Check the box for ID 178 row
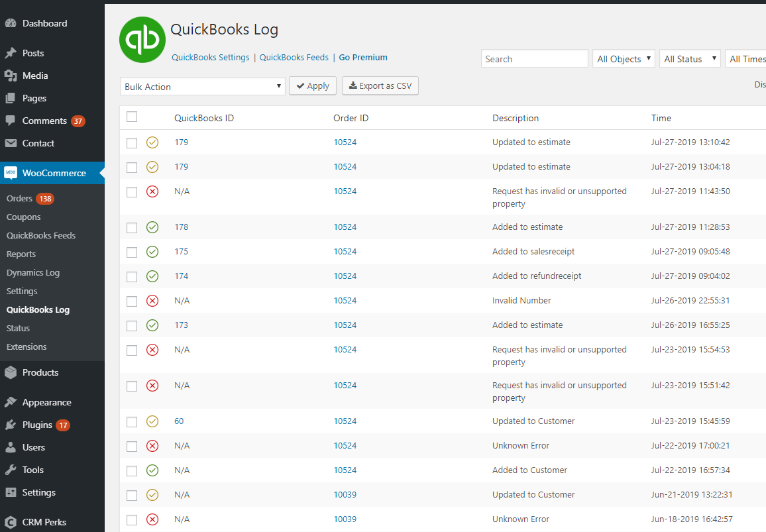The image size is (766, 532). (x=132, y=228)
